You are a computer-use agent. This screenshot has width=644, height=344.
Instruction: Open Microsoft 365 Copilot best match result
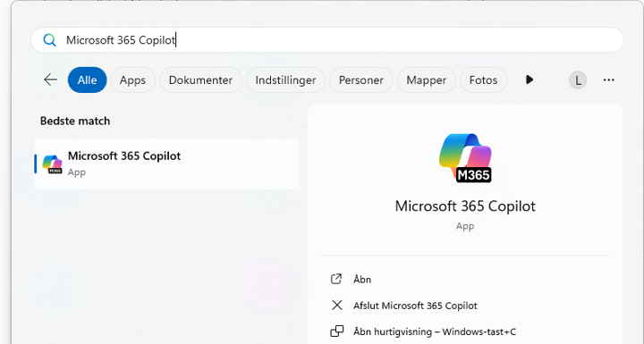tap(166, 164)
